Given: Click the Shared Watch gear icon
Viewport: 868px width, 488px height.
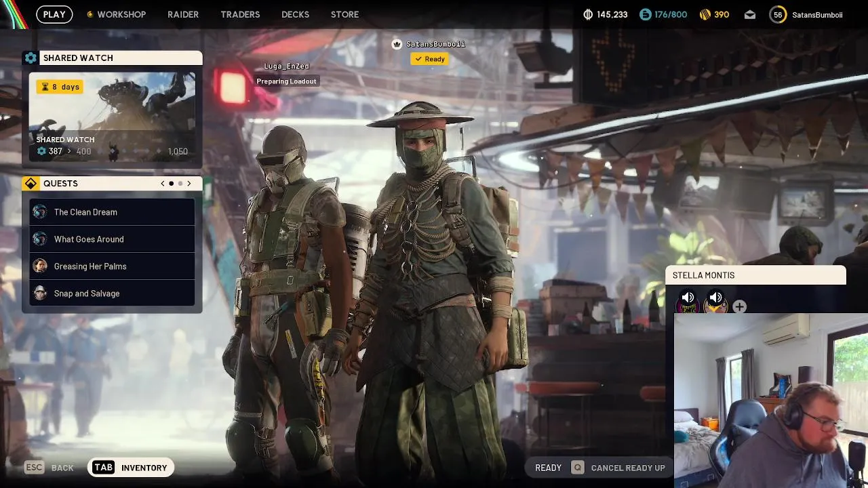Looking at the screenshot, I should [31, 58].
